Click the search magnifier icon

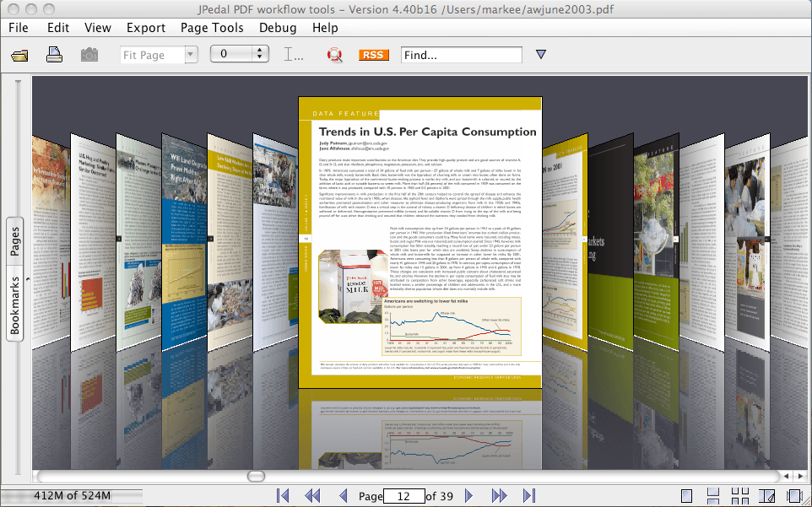coord(335,56)
